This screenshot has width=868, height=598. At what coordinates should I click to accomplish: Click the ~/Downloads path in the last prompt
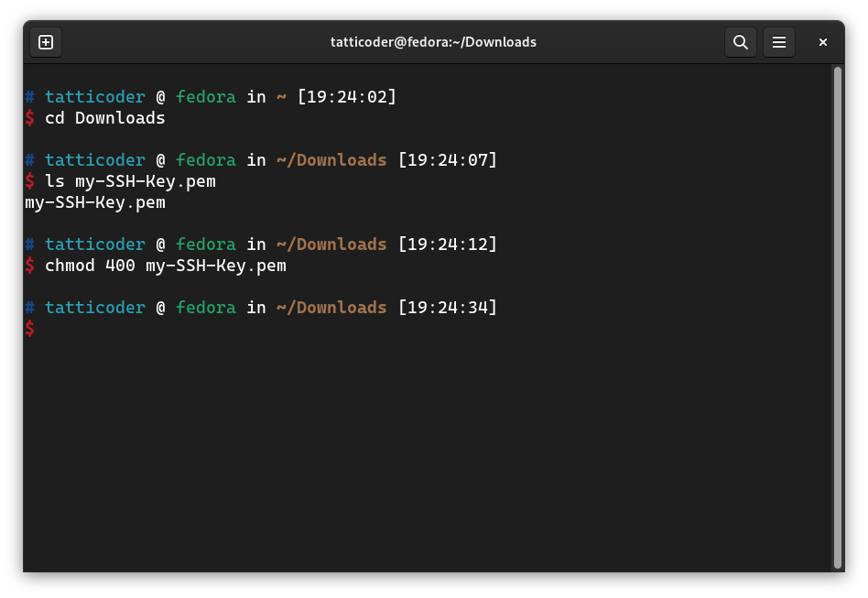tap(331, 308)
